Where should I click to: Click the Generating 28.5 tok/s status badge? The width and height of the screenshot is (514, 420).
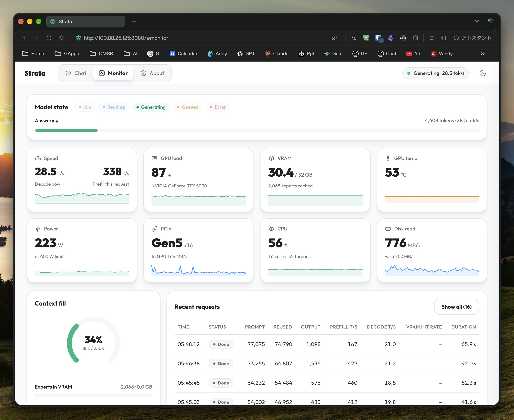(436, 73)
